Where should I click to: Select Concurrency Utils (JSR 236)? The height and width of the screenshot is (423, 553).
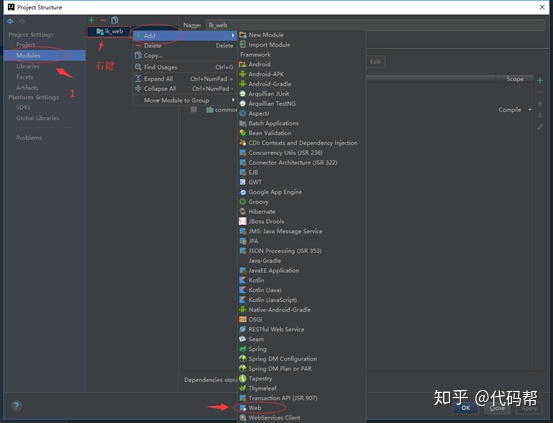tap(302, 153)
